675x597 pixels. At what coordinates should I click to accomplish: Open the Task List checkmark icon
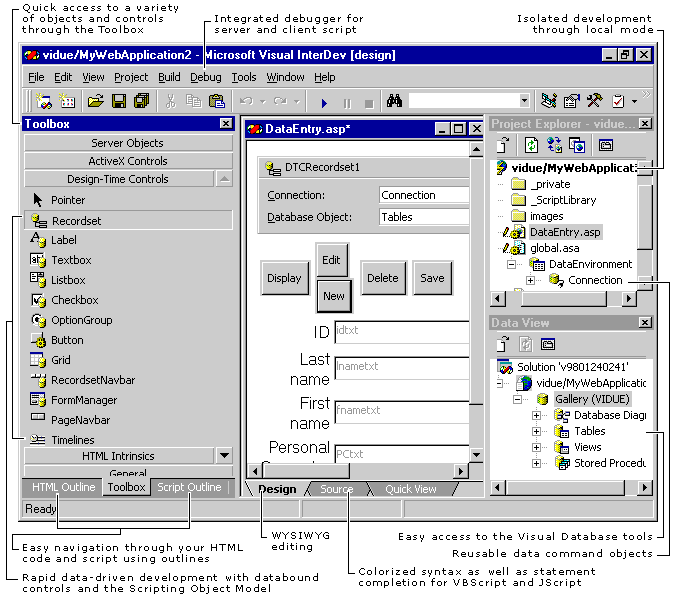(x=618, y=101)
